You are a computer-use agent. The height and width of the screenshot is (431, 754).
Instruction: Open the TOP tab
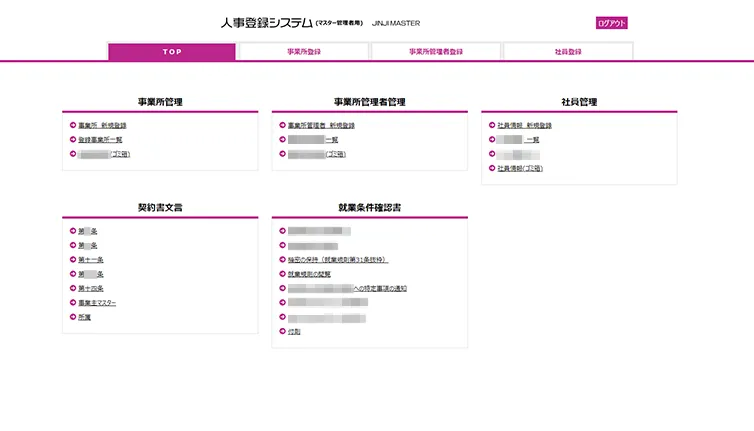172,52
